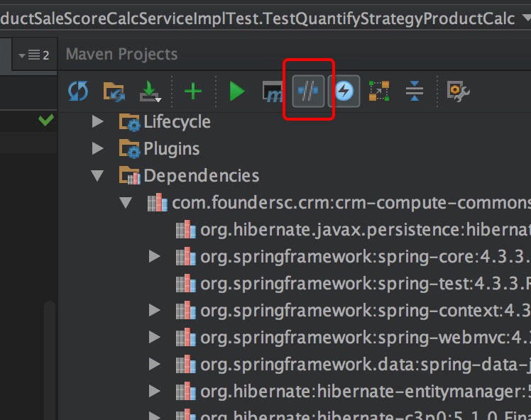Viewport: 531px width, 420px height.
Task: Click the Dependencies folder library icon
Action: (129, 176)
